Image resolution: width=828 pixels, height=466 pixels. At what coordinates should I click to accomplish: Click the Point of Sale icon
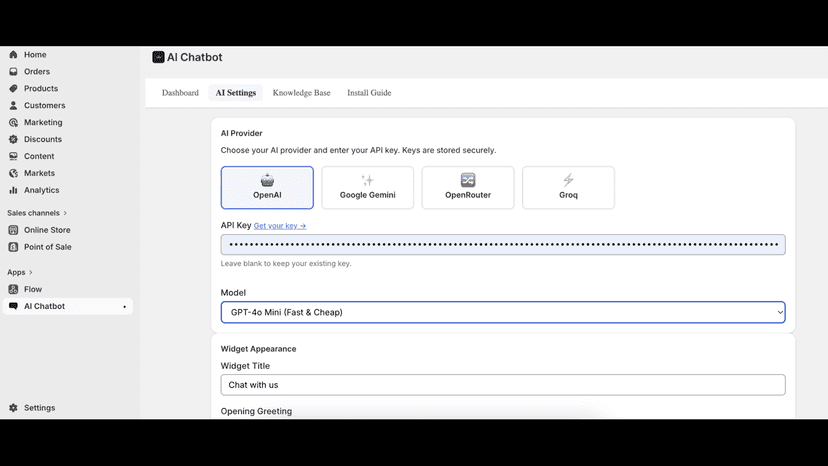click(13, 247)
